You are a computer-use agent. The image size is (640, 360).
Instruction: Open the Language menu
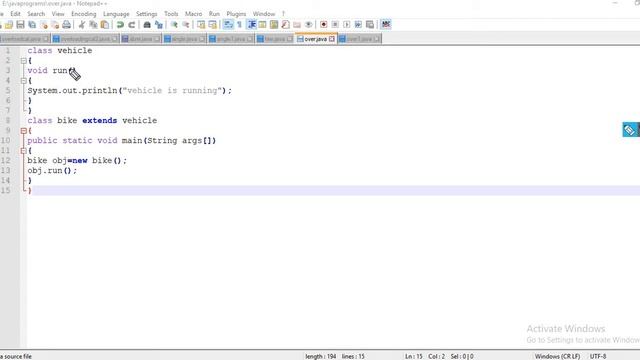tap(116, 14)
